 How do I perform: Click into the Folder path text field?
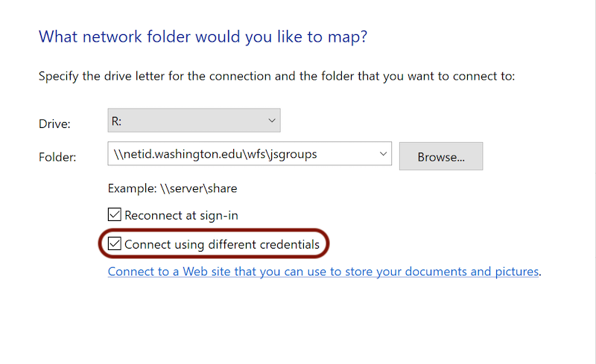pos(250,154)
